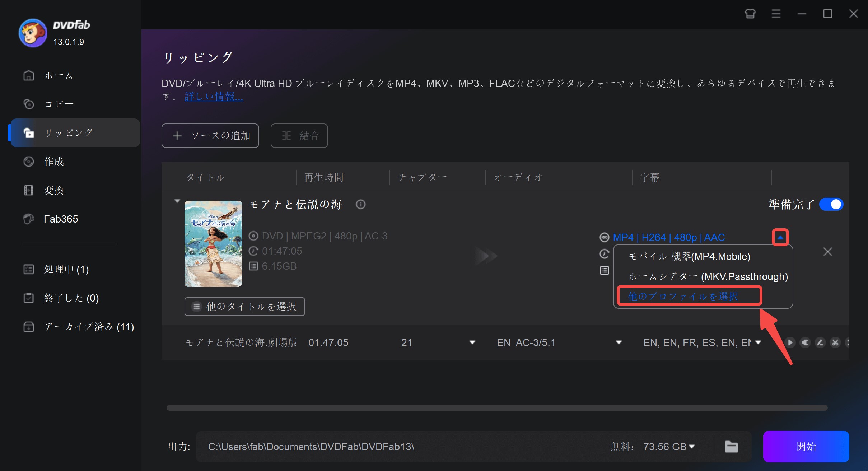Toggle the 準備完了 switch off
This screenshot has width=868, height=471.
click(831, 204)
